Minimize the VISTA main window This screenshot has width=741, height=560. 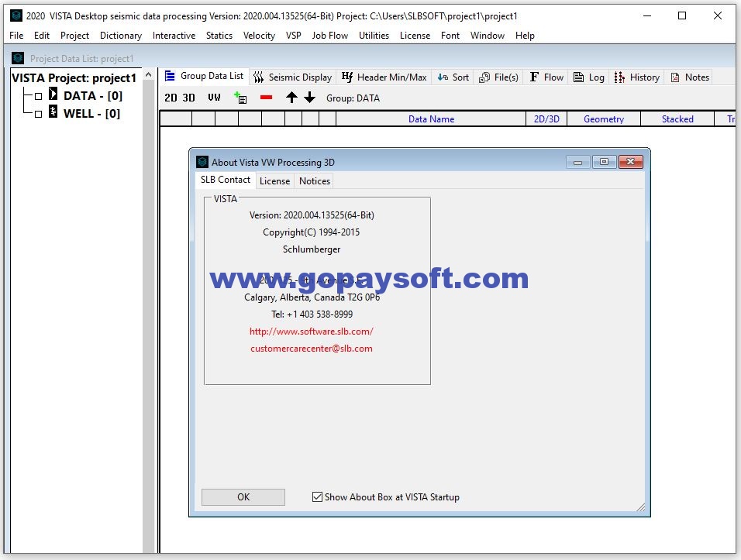647,15
